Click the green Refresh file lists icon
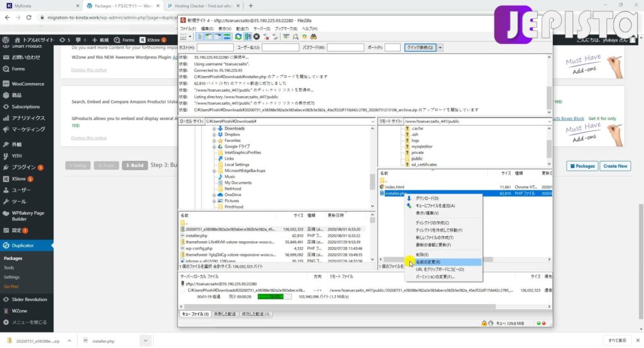Viewport: 644px width, 348px height. coord(238,37)
